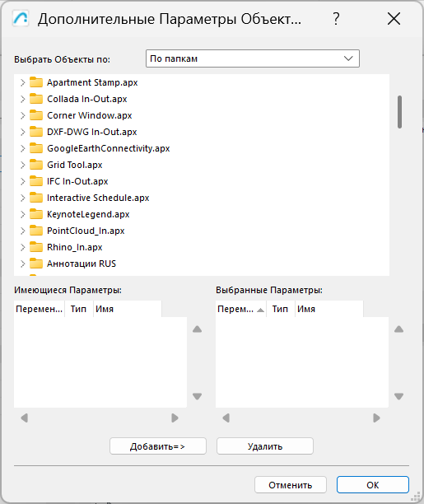Sort available parameters by 'Перемен...' column
The image size is (424, 504).
coord(40,309)
